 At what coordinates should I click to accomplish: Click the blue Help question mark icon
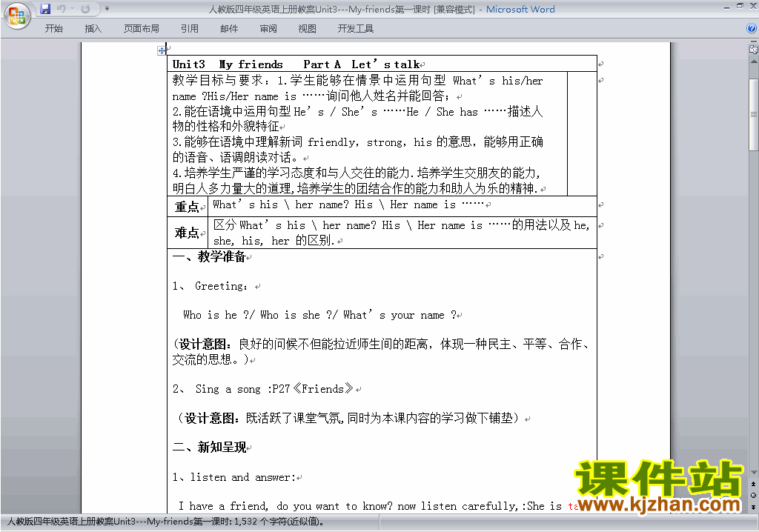coord(752,29)
